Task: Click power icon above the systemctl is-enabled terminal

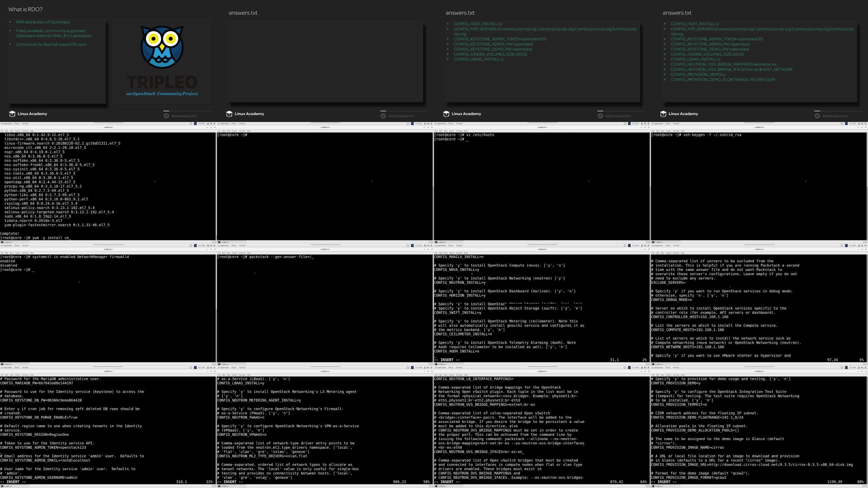Action: point(215,246)
